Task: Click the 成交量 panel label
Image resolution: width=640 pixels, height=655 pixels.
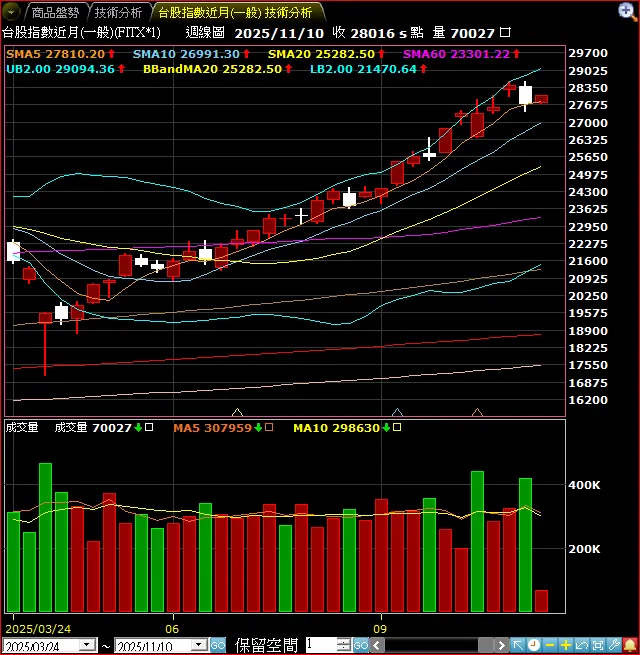Action: point(22,427)
